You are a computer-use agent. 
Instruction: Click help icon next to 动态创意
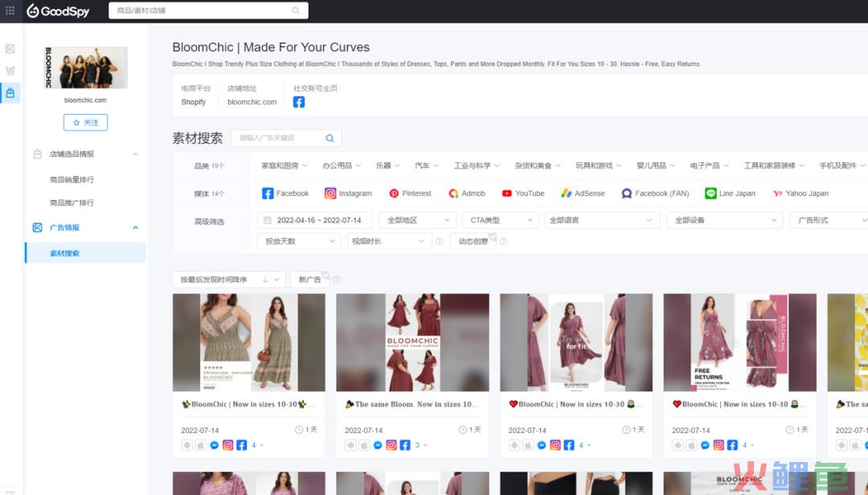[x=503, y=241]
